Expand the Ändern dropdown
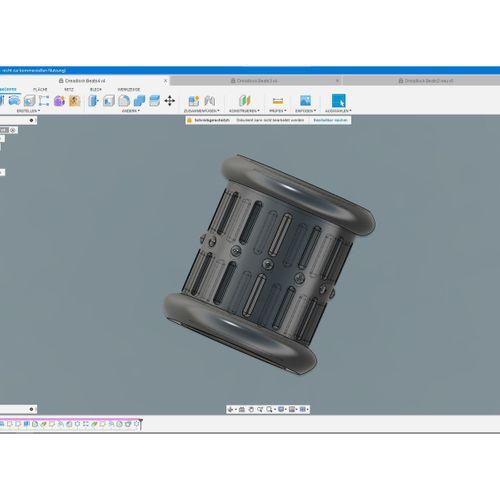 pos(131,111)
